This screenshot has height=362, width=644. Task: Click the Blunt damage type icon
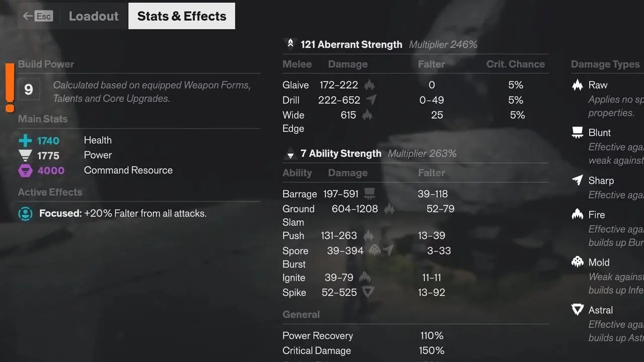pos(578,133)
